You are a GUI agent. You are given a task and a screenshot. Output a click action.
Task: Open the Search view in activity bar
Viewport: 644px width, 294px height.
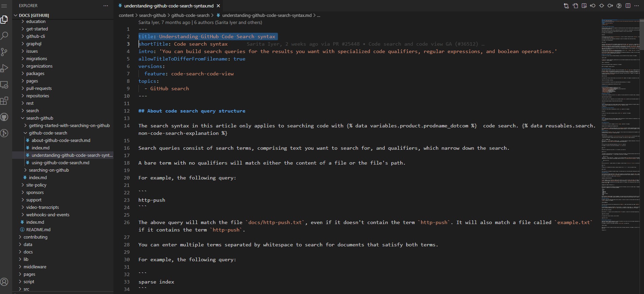click(x=4, y=35)
